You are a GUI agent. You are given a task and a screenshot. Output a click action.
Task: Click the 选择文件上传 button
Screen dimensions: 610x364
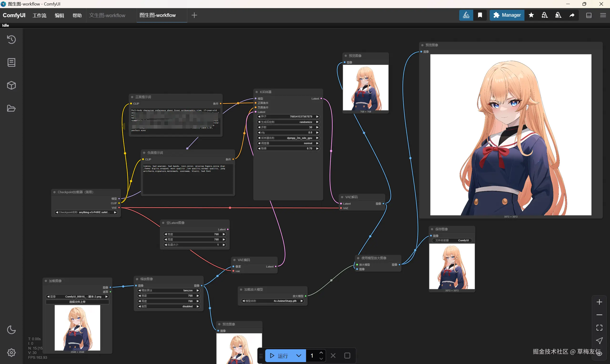[x=77, y=302]
